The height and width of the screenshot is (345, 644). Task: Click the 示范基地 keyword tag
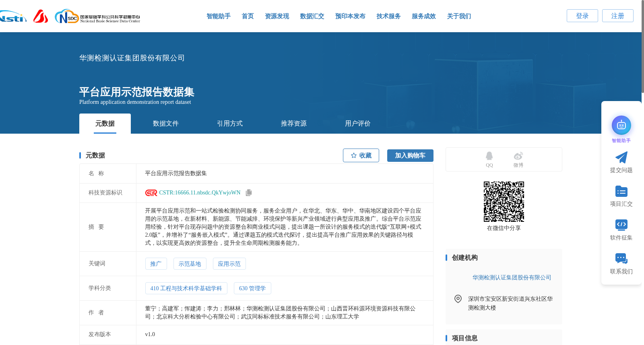click(x=190, y=264)
